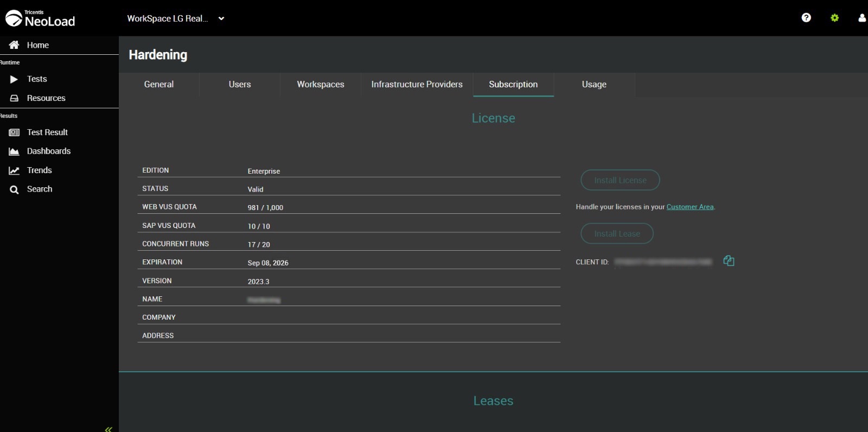This screenshot has height=432, width=868.
Task: Open the Users tab
Action: (240, 85)
